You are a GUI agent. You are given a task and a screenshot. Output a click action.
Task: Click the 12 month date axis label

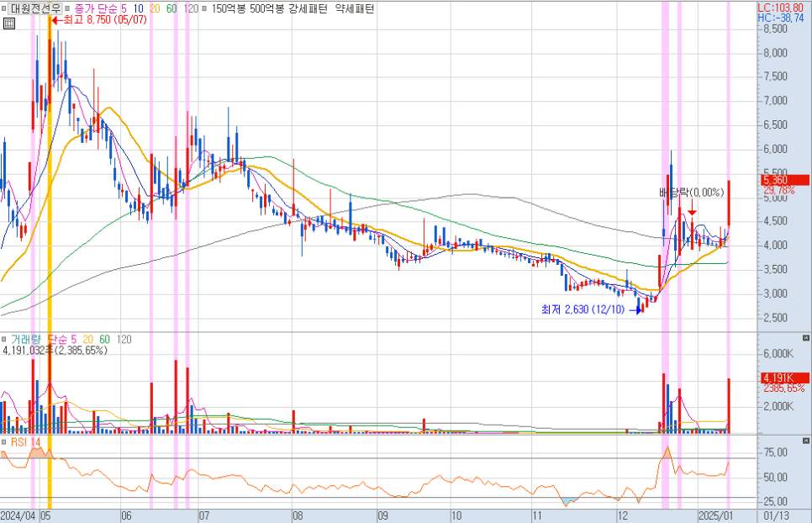[623, 515]
